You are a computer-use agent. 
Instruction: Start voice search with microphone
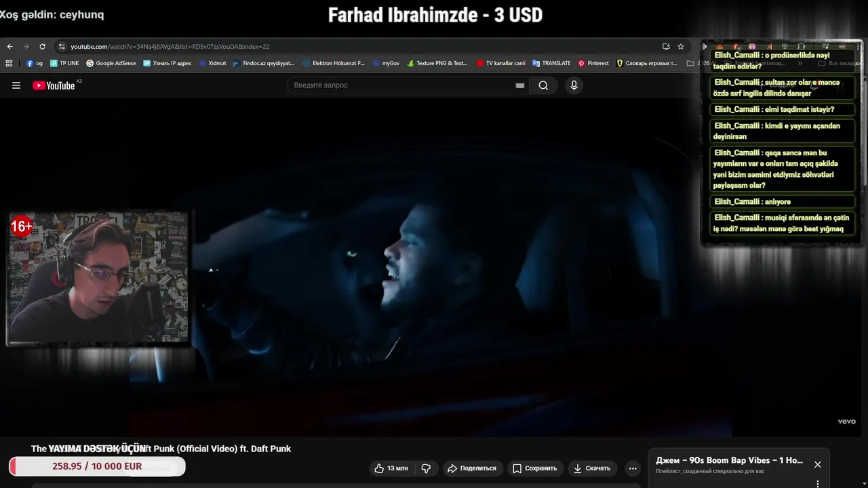[574, 85]
